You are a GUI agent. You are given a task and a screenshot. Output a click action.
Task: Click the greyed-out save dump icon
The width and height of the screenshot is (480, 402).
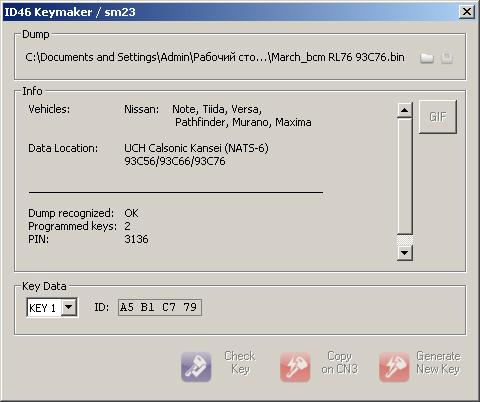click(447, 58)
